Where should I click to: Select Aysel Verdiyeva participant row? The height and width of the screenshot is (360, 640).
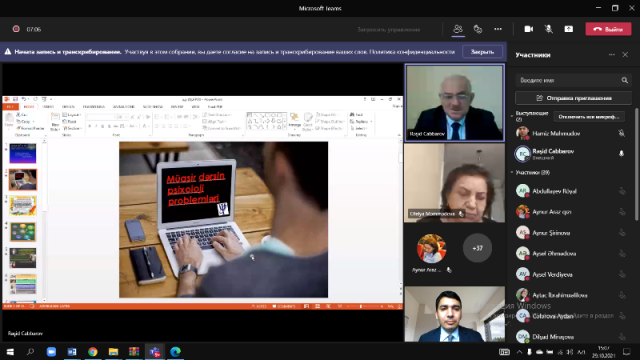(x=571, y=274)
